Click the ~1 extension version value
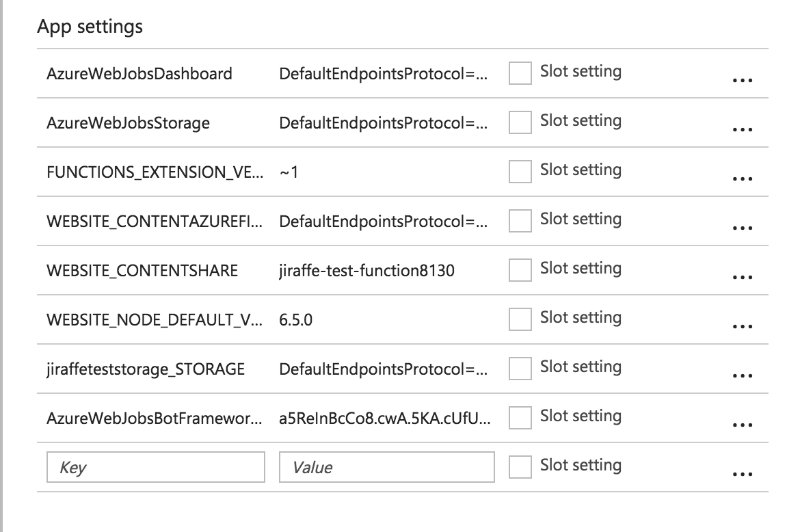The image size is (800, 532). coord(289,172)
